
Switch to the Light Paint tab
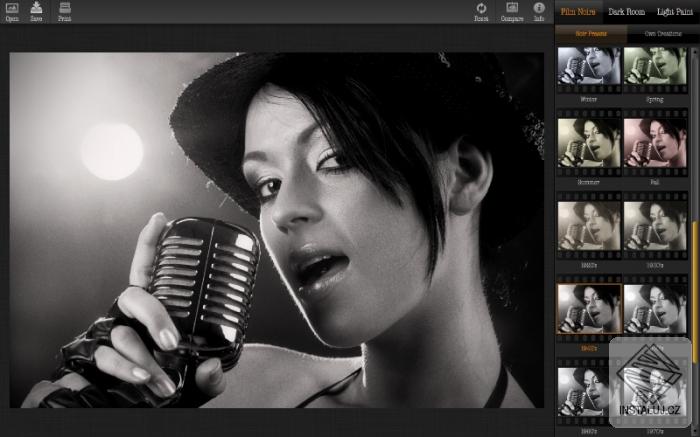[x=675, y=12]
